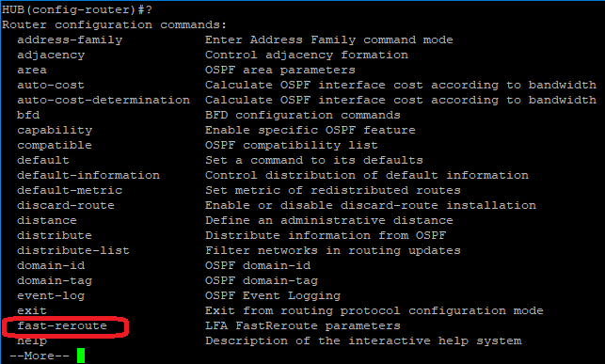Viewport: 605px width, 364px height.
Task: Click the green cursor after --More--
Action: (x=81, y=356)
